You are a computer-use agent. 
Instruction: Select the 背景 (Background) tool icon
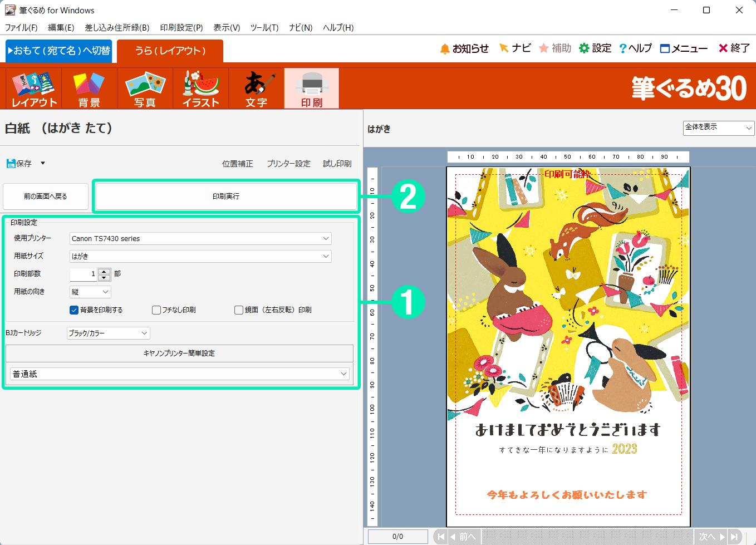click(89, 88)
